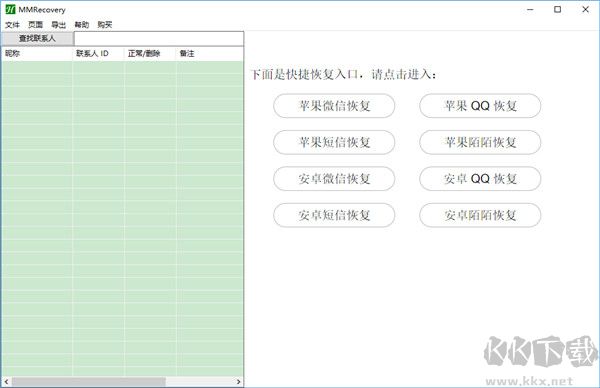The width and height of the screenshot is (600, 388).
Task: Open the 购买 menu
Action: click(x=104, y=25)
